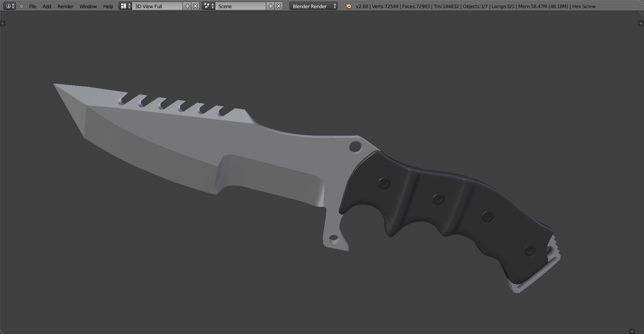Open the Help menu
The width and height of the screenshot is (644, 334).
pos(108,6)
